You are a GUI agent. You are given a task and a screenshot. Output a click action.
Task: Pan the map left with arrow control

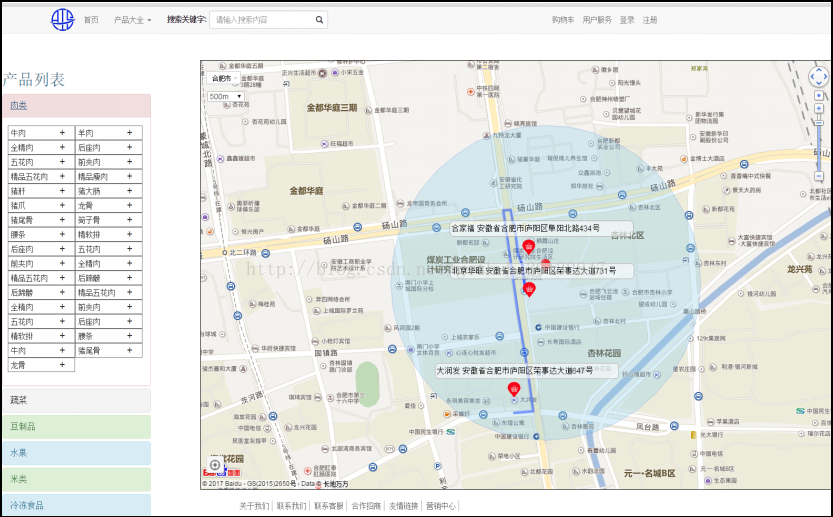pyautogui.click(x=812, y=77)
